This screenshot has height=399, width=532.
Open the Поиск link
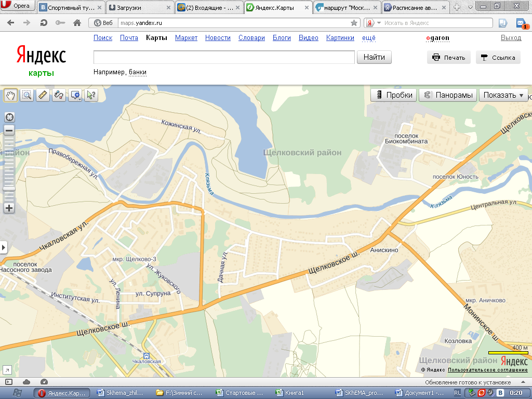click(103, 37)
